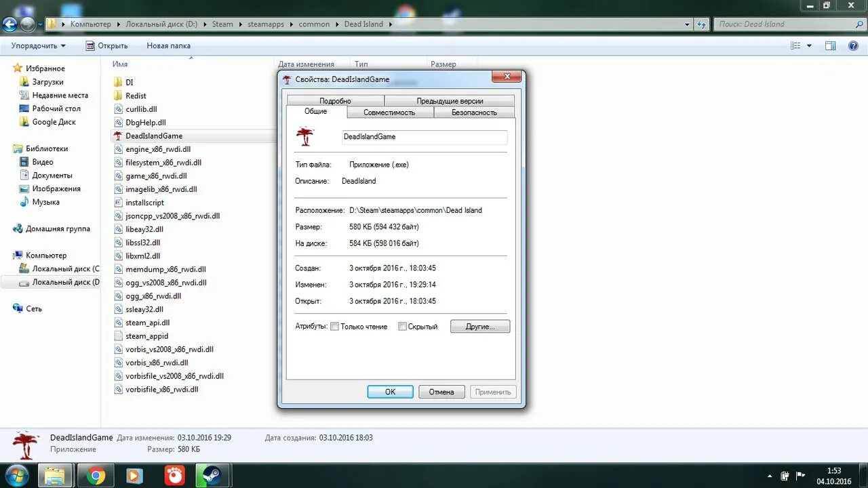Click the DeadIslandGame filename text field
This screenshot has height=488, width=868.
point(425,137)
